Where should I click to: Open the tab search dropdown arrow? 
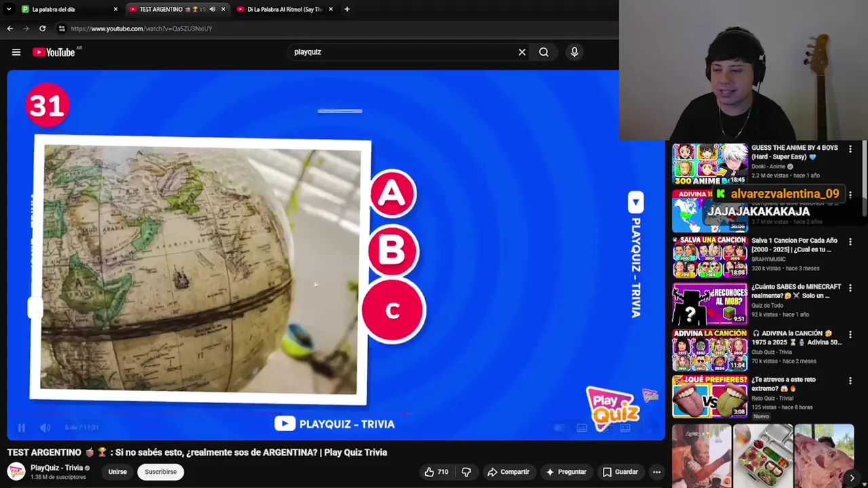point(9,9)
